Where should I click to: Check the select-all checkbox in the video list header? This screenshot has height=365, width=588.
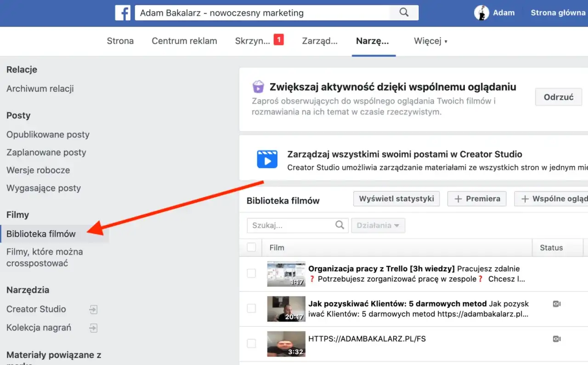click(x=251, y=247)
